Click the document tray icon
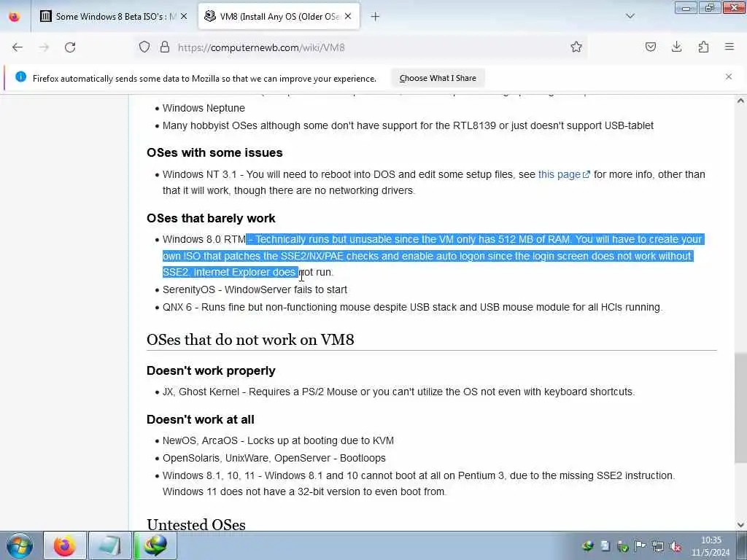The width and height of the screenshot is (747, 560). point(605,546)
